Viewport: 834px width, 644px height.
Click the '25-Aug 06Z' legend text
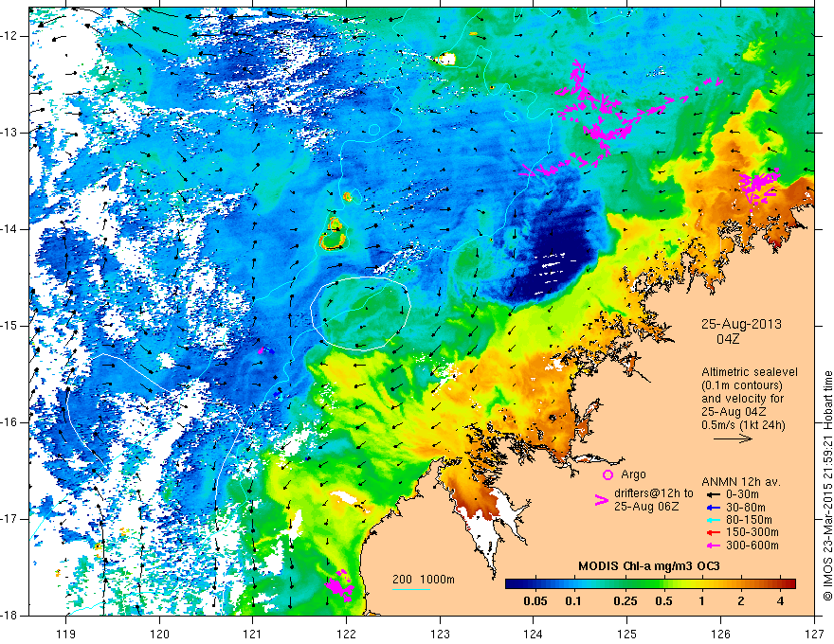646,507
